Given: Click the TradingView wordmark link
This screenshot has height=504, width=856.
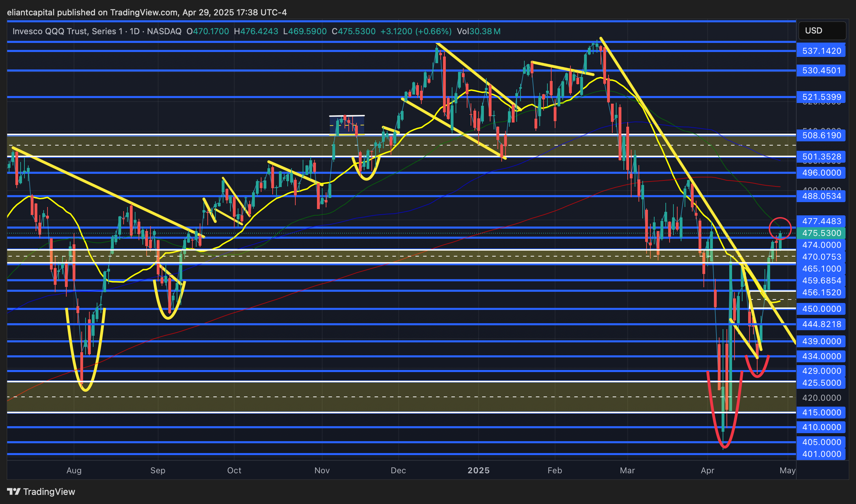Looking at the screenshot, I should pos(49,491).
